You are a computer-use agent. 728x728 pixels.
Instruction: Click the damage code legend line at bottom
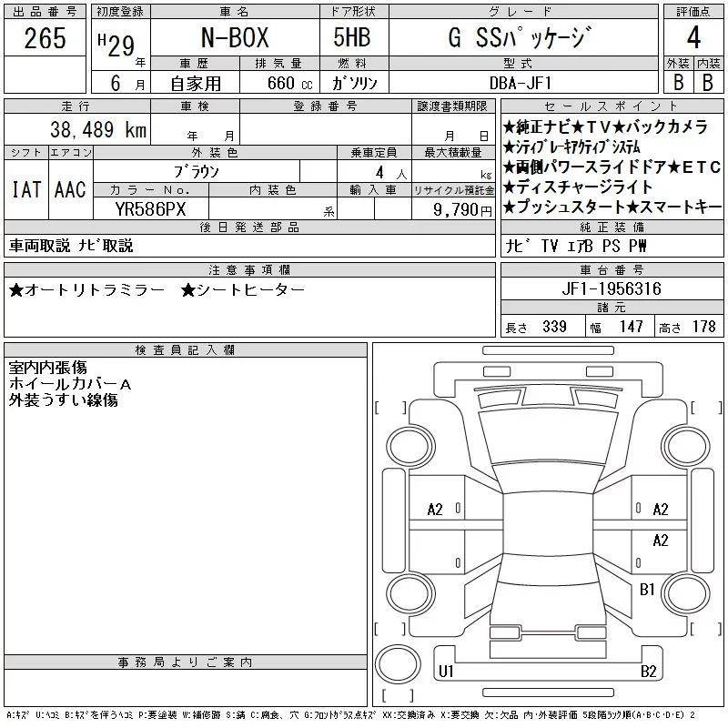click(x=350, y=715)
